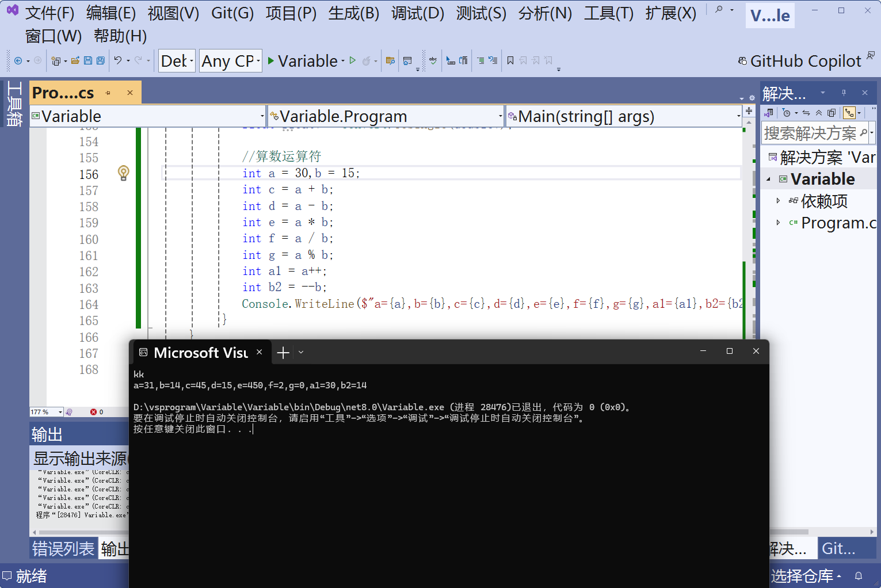
Task: Click the uncomment selected lines icon
Action: pos(493,60)
